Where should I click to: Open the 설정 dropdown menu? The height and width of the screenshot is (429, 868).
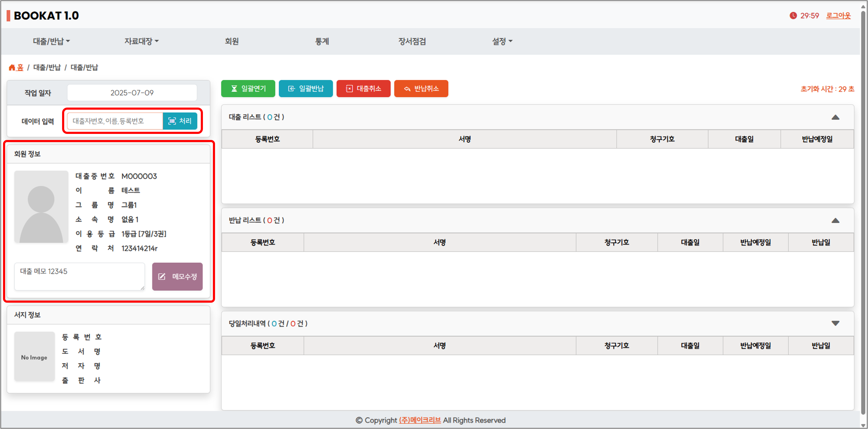point(502,41)
